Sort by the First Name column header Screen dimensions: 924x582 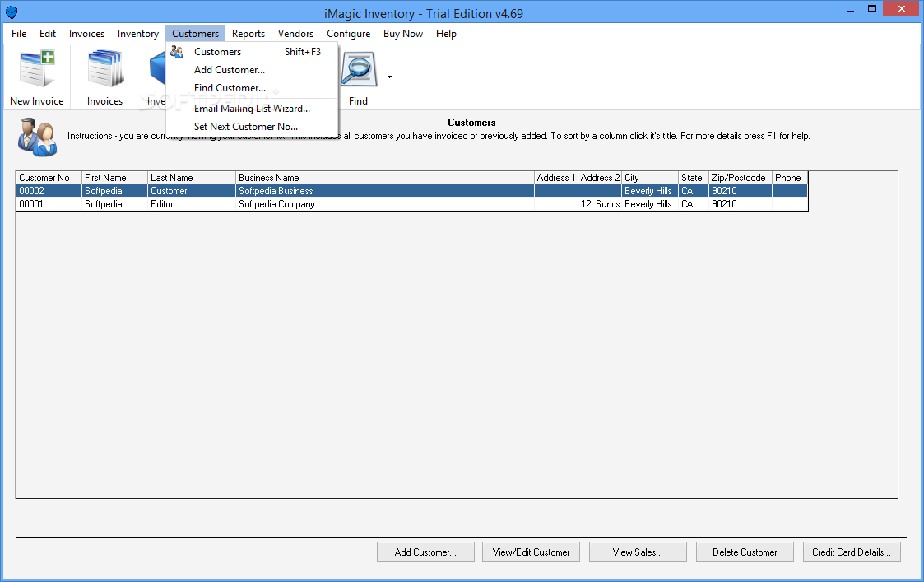click(x=114, y=178)
